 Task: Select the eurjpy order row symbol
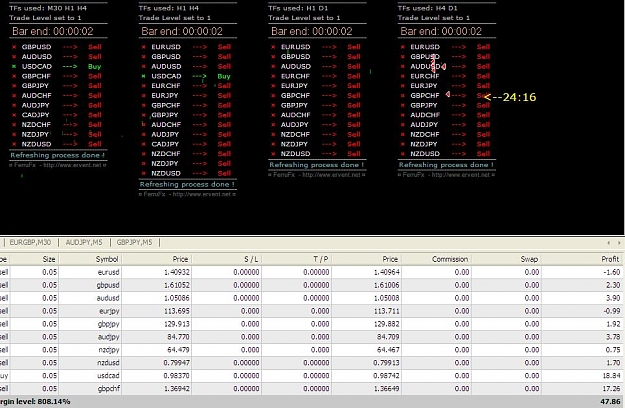pos(109,311)
